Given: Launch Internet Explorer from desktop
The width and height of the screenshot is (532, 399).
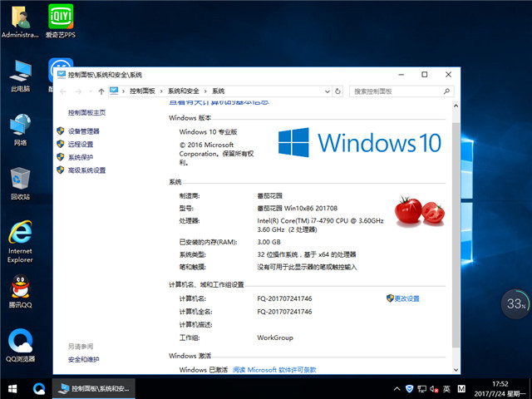Looking at the screenshot, I should click(x=20, y=242).
